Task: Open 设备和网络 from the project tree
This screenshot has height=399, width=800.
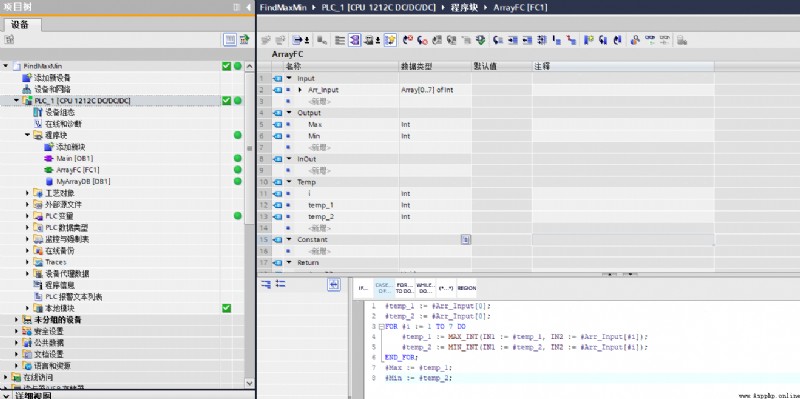Action: (x=52, y=89)
